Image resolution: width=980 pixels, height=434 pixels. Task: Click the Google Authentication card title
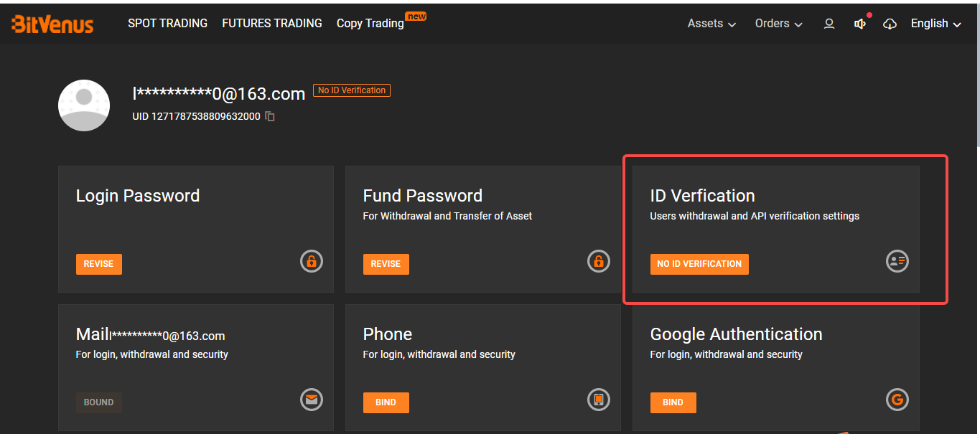click(x=737, y=334)
